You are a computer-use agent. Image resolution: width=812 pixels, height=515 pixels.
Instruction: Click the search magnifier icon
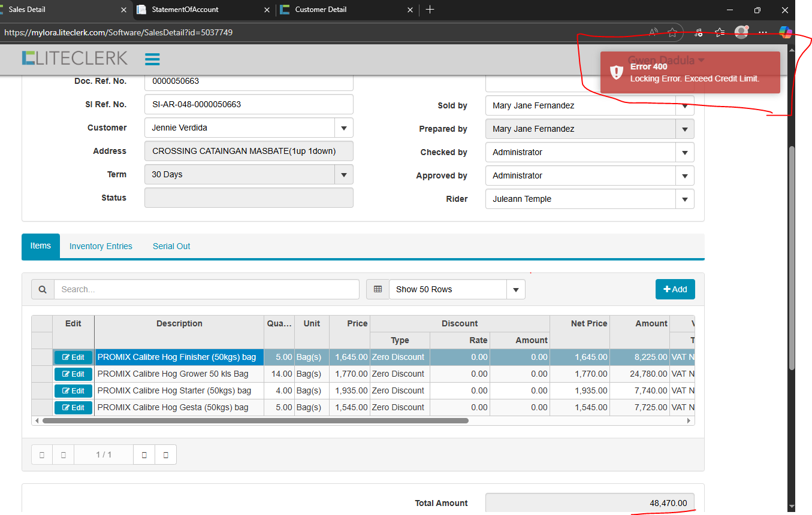point(43,289)
